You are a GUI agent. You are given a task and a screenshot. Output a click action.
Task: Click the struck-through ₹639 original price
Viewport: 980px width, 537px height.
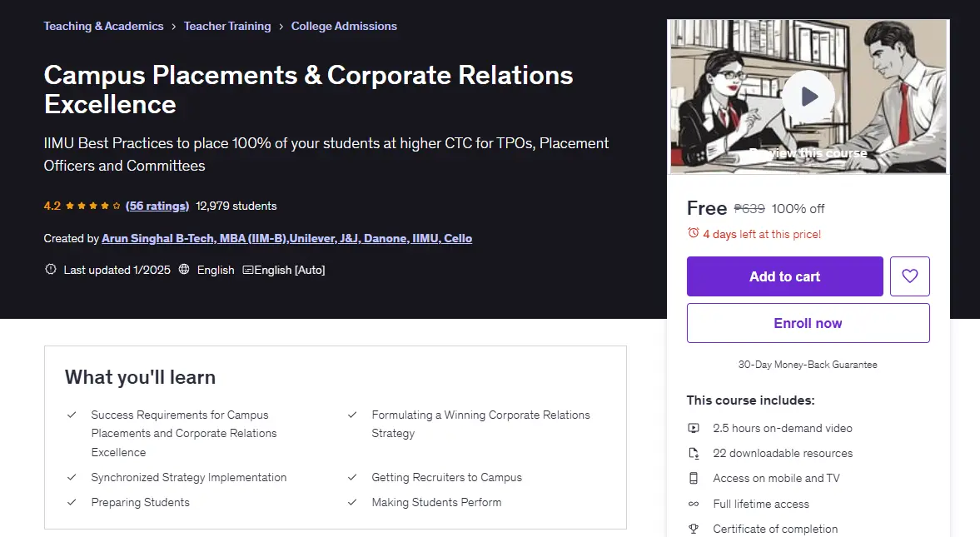(x=749, y=209)
